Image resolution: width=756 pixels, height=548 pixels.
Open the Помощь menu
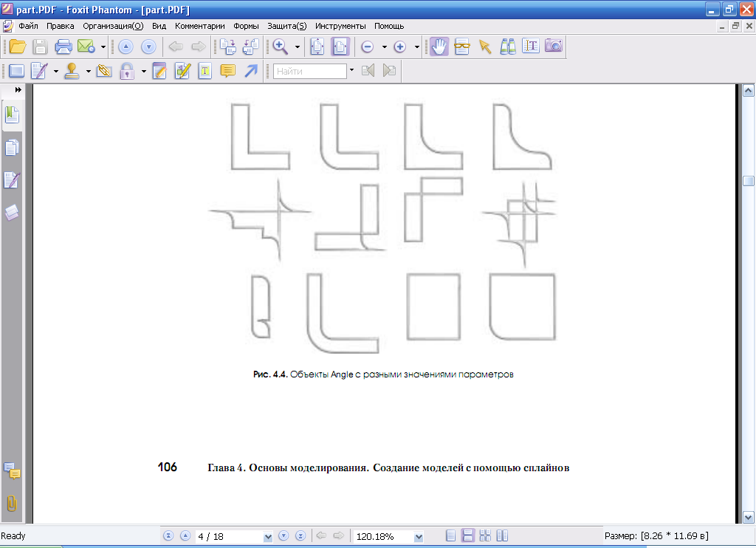[389, 26]
